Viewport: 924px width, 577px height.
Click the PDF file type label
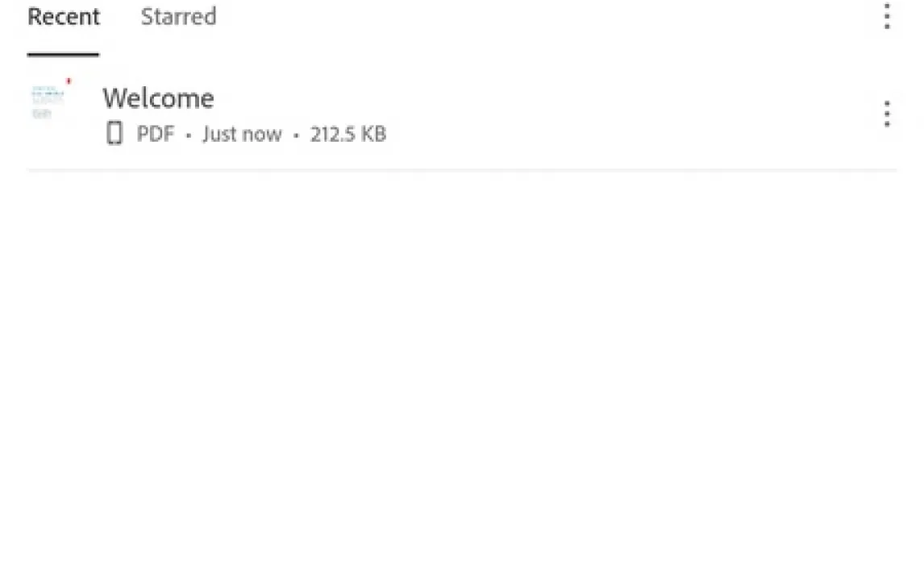click(x=156, y=134)
